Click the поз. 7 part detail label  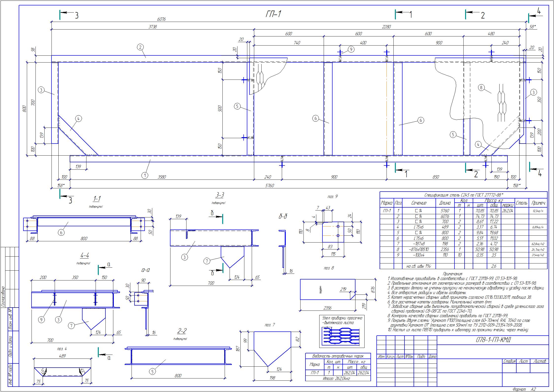269,325
